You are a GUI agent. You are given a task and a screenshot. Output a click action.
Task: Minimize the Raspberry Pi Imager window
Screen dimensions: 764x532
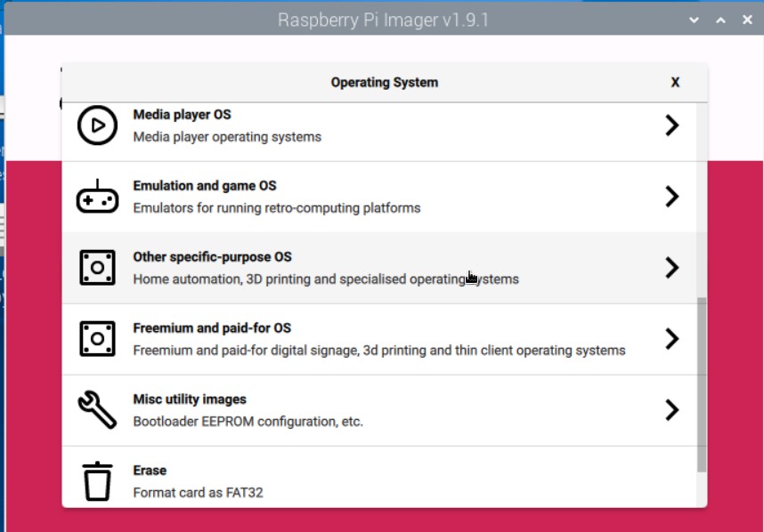click(694, 20)
